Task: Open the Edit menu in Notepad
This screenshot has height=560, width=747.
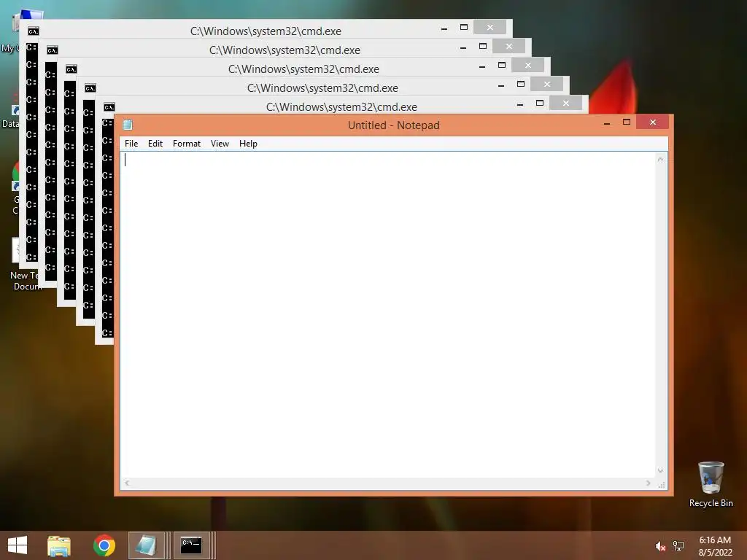Action: (155, 144)
